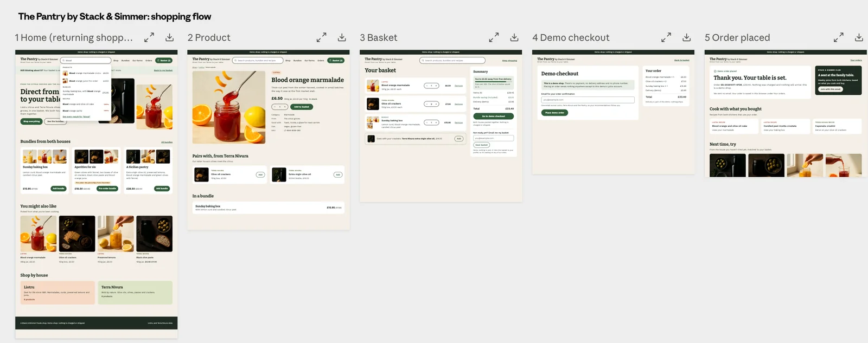868x343 pixels.
Task: Click the '2 Product' frame title
Action: (x=209, y=37)
